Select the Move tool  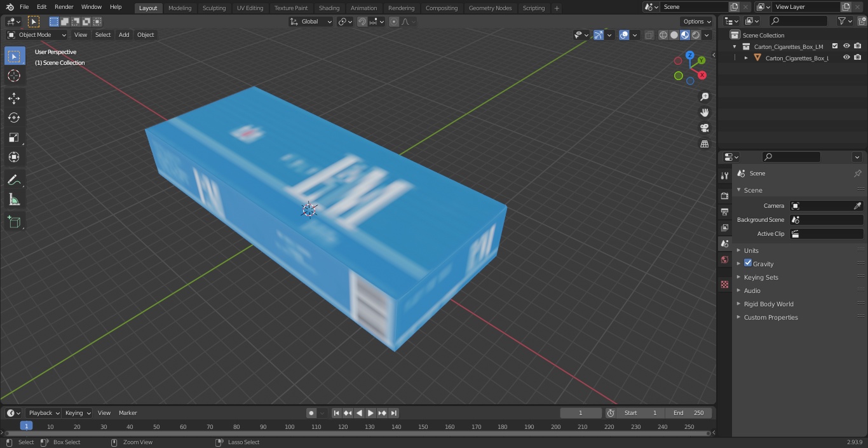click(14, 98)
